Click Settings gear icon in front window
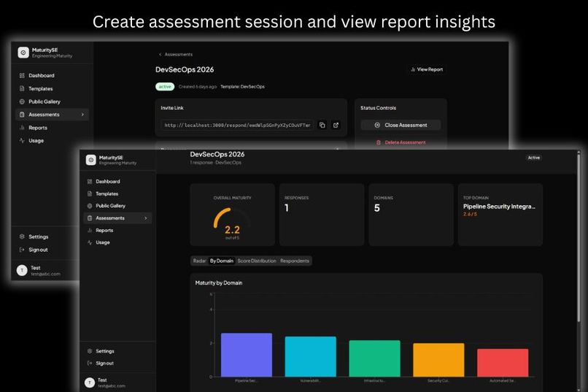Screen dimensions: 588x392 [x=90, y=351]
